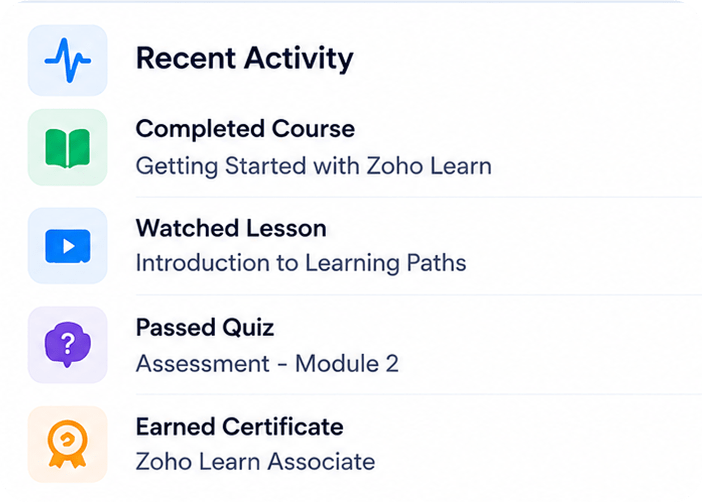
Task: Click the purple quiz question mark icon
Action: click(68, 344)
